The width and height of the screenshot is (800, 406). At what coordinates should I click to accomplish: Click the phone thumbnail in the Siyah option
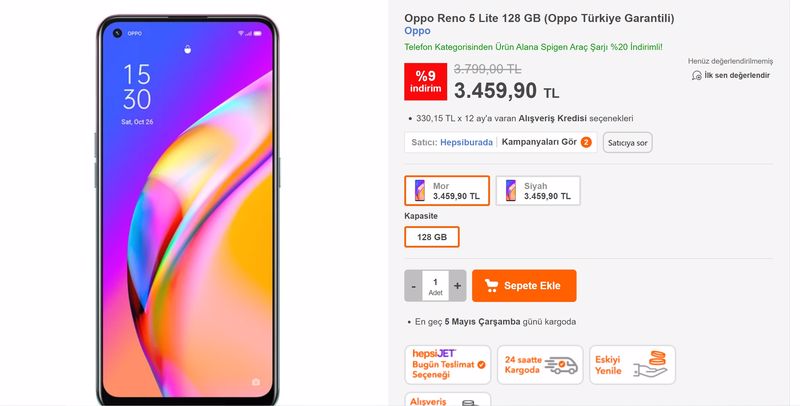click(511, 190)
